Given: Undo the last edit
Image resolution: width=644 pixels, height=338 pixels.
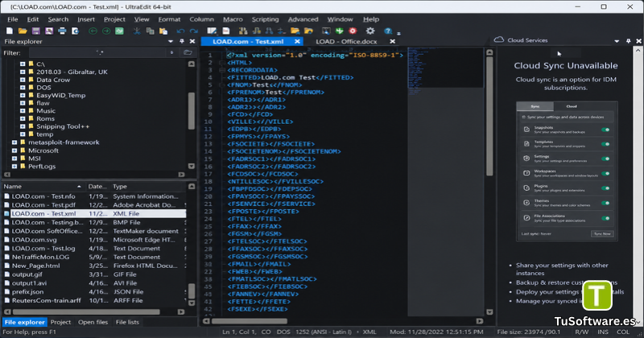Looking at the screenshot, I should point(180,31).
